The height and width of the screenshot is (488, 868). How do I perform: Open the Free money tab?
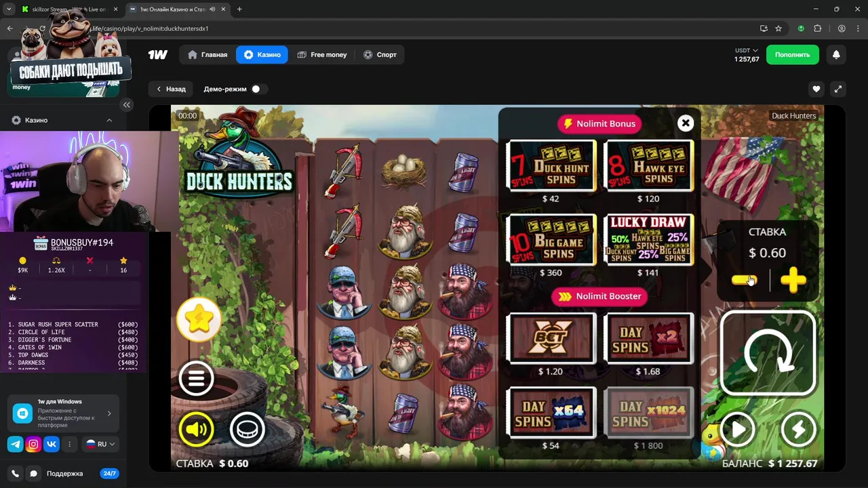(322, 55)
